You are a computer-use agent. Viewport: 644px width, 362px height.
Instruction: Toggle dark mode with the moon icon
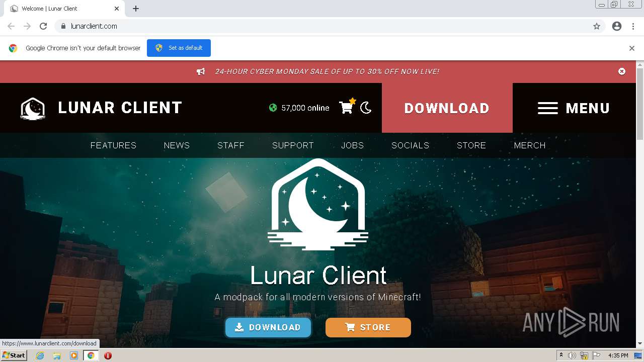[x=366, y=108]
